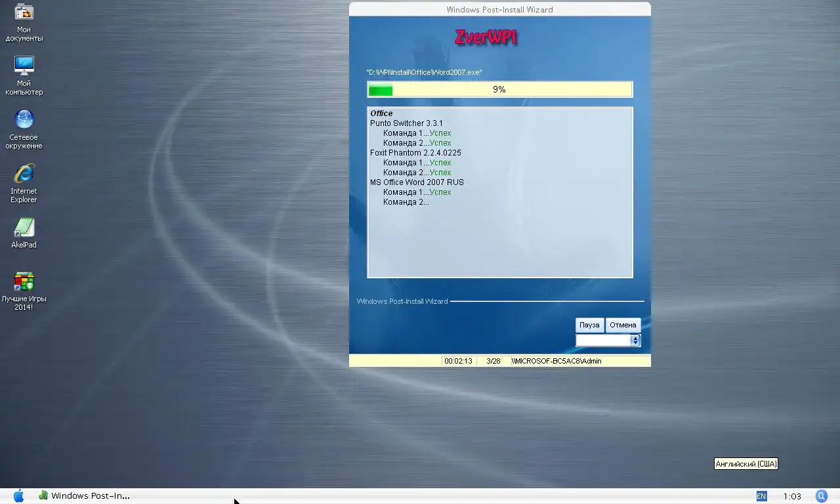Click the Windows Post-Install Wizard title bar
840x504 pixels.
499,9
